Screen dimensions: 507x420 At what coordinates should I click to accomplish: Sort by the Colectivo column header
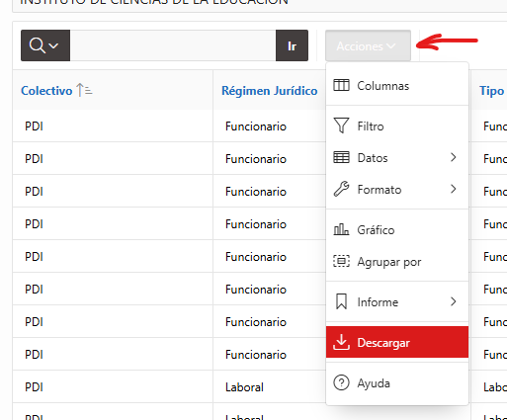coord(46,91)
